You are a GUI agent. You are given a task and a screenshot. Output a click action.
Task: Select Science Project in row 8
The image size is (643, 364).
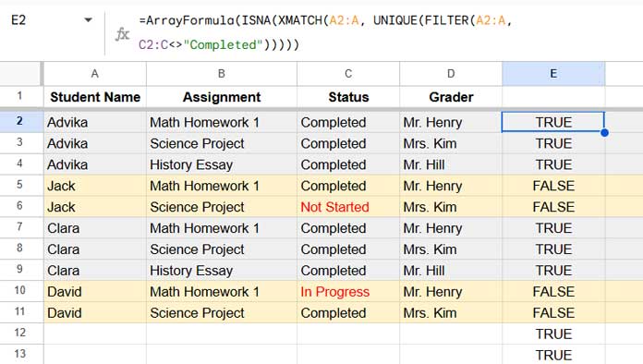point(222,249)
